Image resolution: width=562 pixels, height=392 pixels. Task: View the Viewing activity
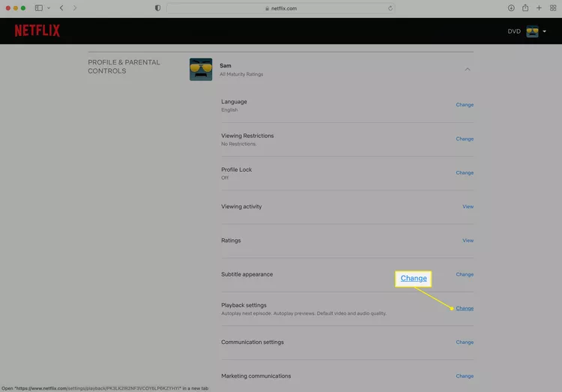(x=468, y=207)
